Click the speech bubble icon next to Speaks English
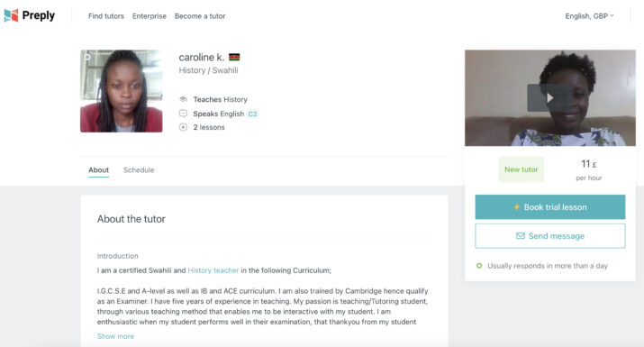 (x=183, y=114)
